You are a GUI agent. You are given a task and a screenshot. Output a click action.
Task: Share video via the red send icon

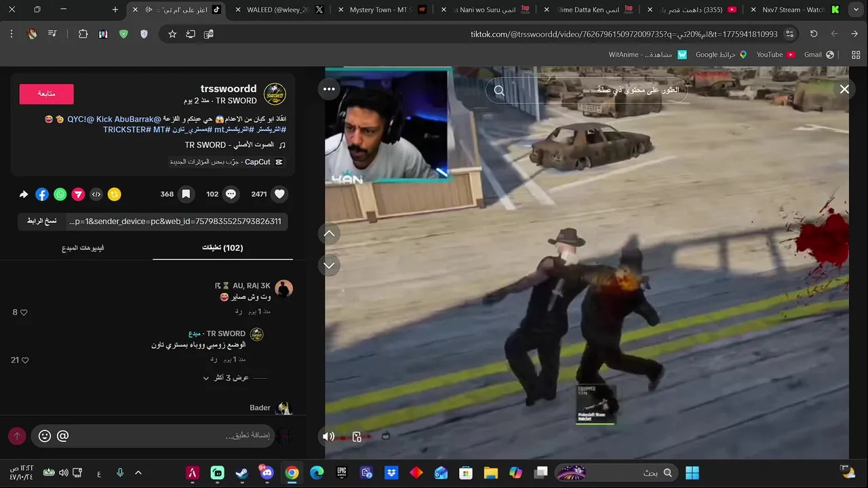78,195
